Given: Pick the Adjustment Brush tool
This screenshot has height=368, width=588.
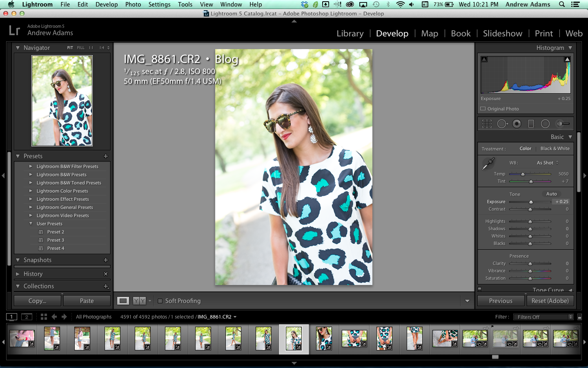Looking at the screenshot, I should click(x=563, y=124).
